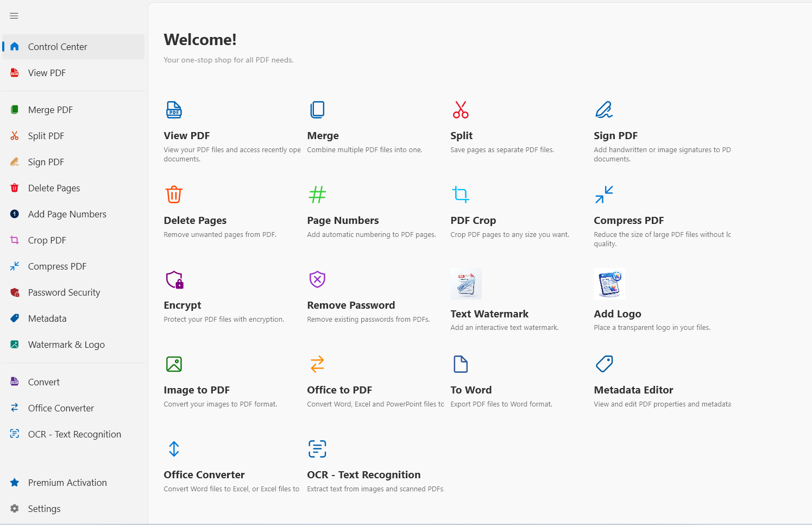Open Metadata in the sidebar

click(x=73, y=318)
